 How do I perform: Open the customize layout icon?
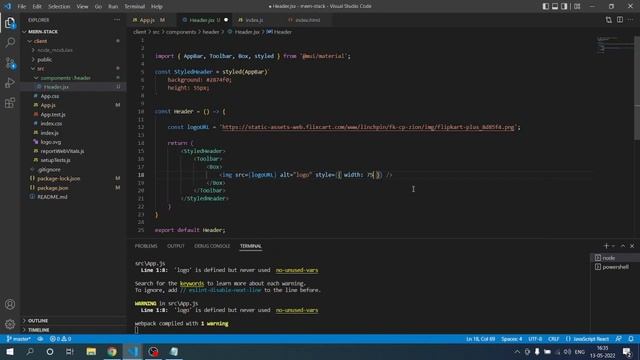tap(577, 6)
